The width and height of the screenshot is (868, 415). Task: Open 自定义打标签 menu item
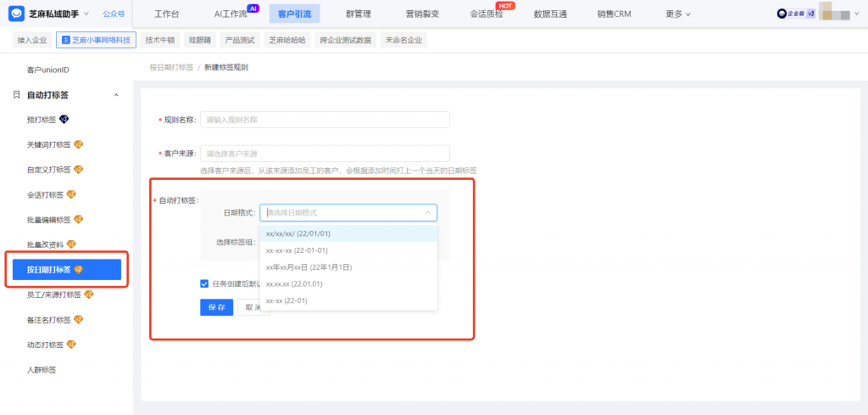point(48,170)
